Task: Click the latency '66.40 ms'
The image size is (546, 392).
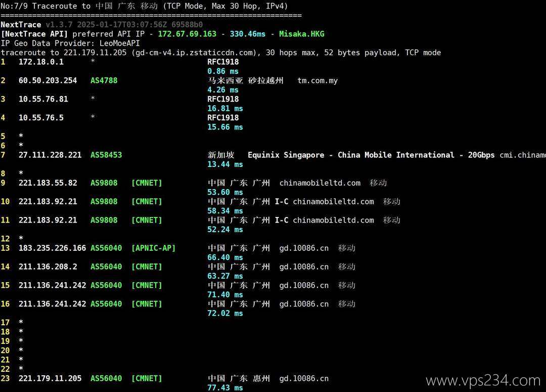Action: (225, 257)
